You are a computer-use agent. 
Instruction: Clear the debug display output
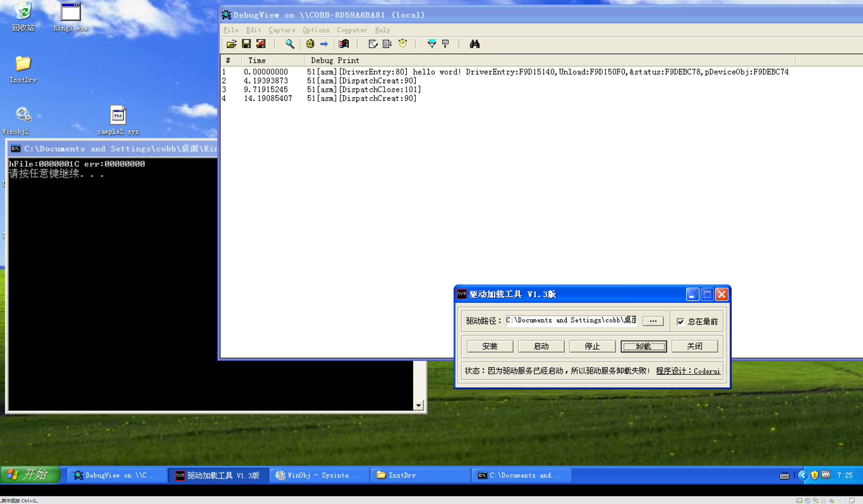[261, 44]
